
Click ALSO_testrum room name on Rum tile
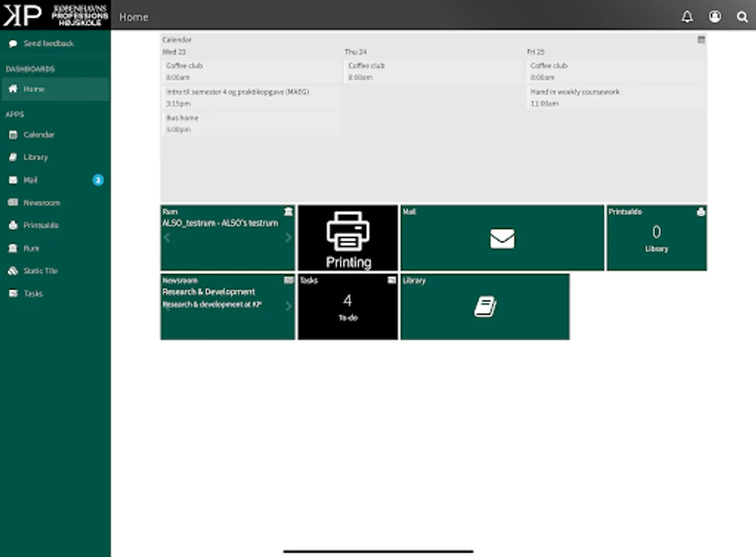coord(220,223)
